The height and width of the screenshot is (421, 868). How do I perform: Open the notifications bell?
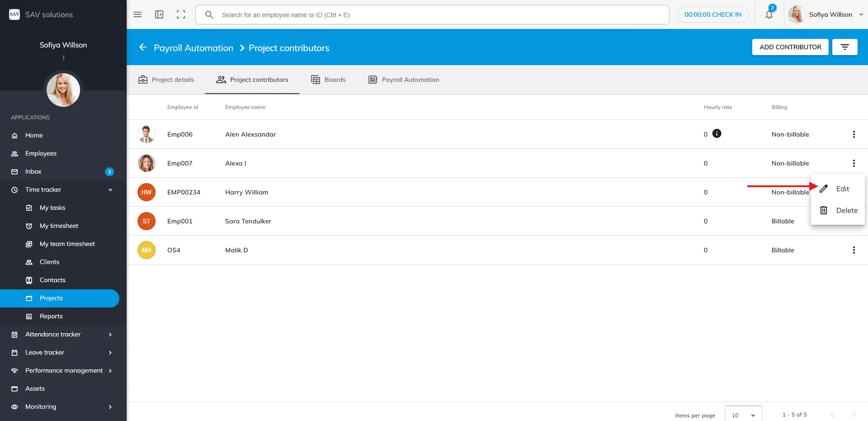[769, 14]
